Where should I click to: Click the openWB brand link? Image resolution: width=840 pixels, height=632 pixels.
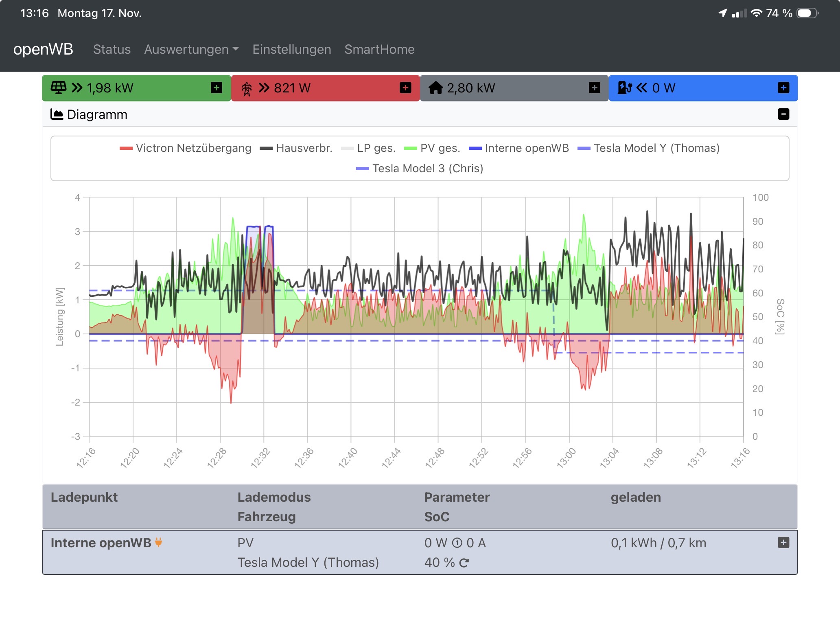tap(43, 49)
